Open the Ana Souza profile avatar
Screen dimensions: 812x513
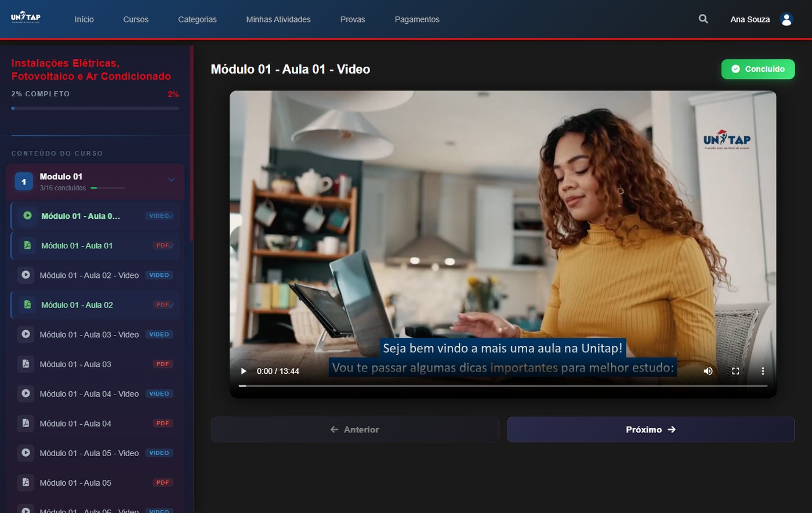(x=786, y=19)
